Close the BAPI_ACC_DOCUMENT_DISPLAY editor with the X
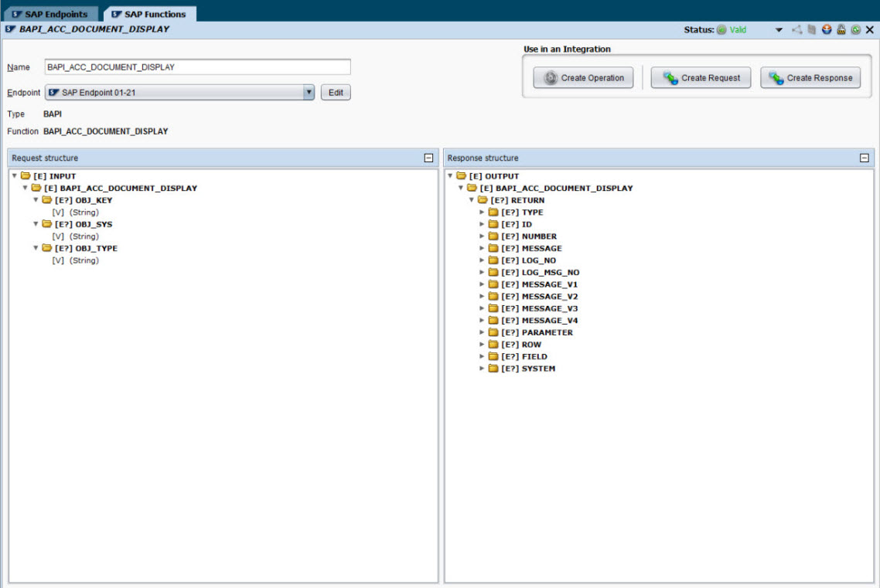 [870, 29]
